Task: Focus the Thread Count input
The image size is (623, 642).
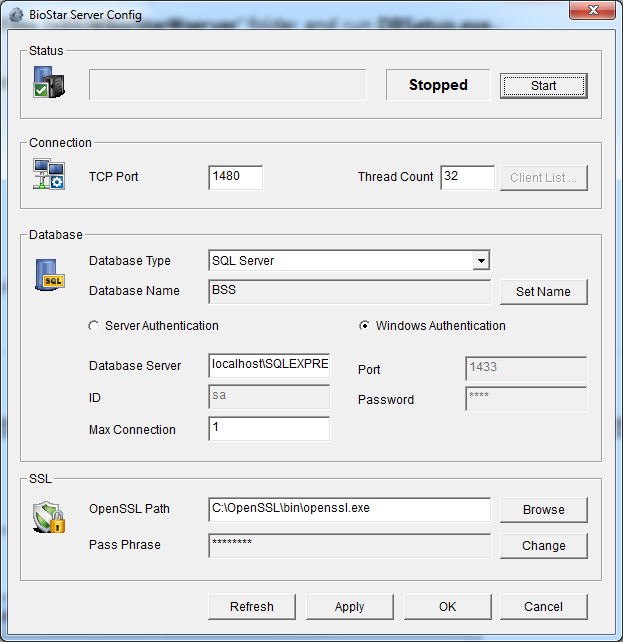Action: tap(467, 177)
